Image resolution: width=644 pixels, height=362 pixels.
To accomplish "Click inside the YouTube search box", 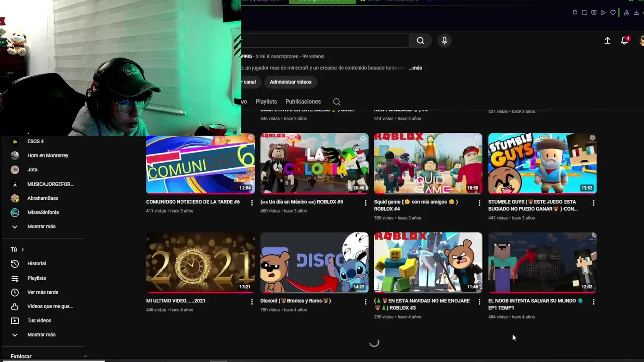I will [x=325, y=41].
